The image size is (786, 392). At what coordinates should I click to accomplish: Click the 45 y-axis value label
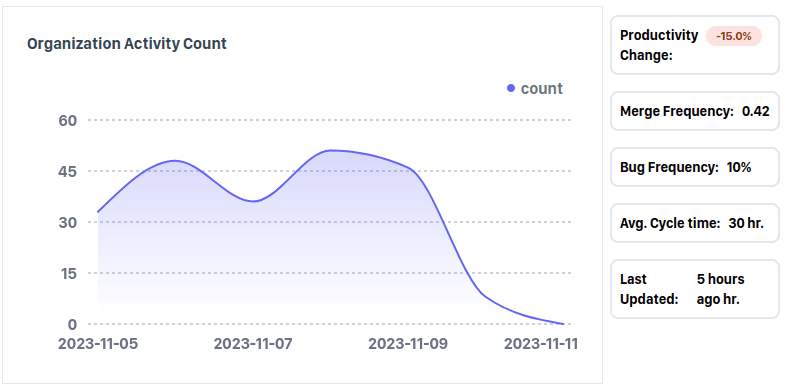coord(68,171)
